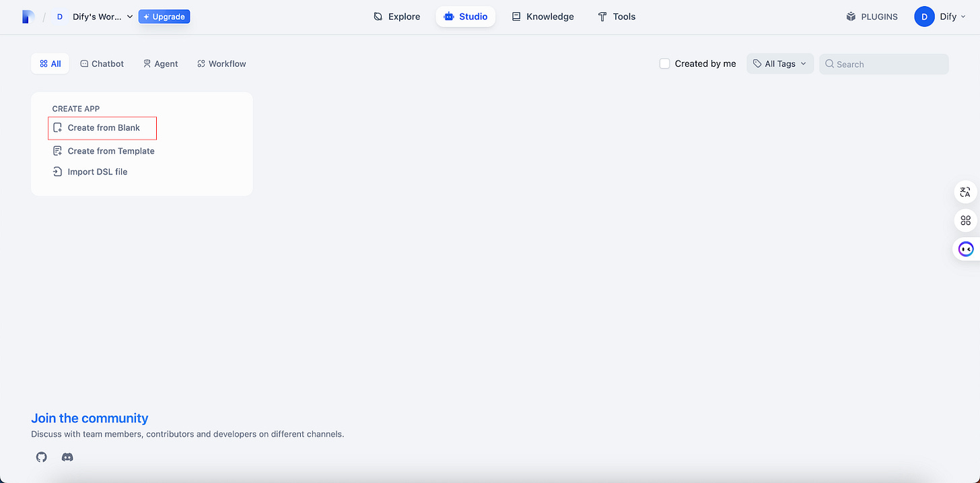The image size is (980, 483).
Task: Click the Create from Template label
Action: pos(111,151)
